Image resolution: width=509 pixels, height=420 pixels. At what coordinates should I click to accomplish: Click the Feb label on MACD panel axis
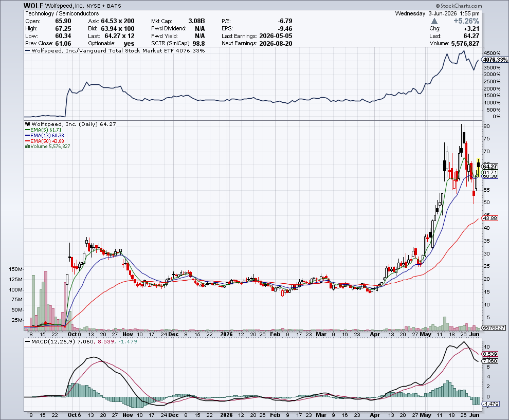click(275, 415)
